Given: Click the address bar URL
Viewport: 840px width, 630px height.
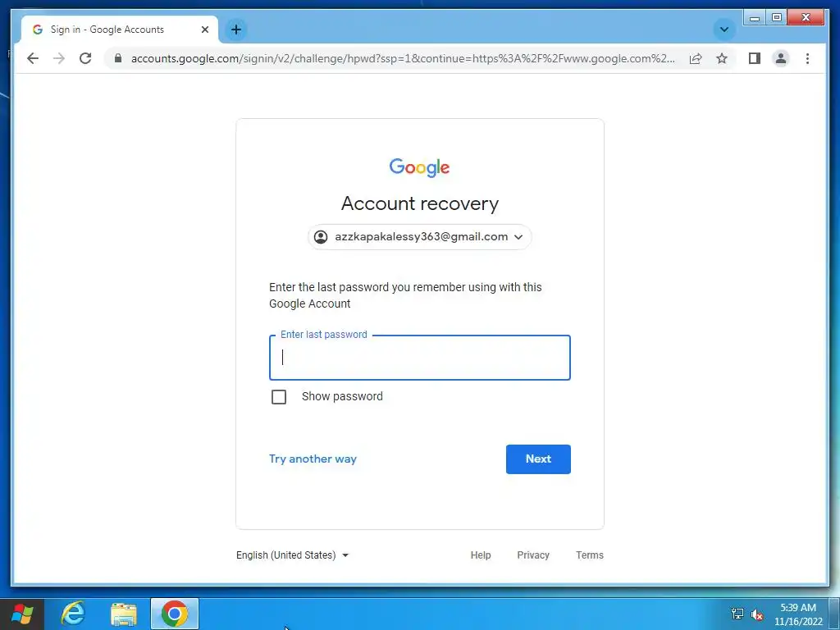Looking at the screenshot, I should (402, 58).
